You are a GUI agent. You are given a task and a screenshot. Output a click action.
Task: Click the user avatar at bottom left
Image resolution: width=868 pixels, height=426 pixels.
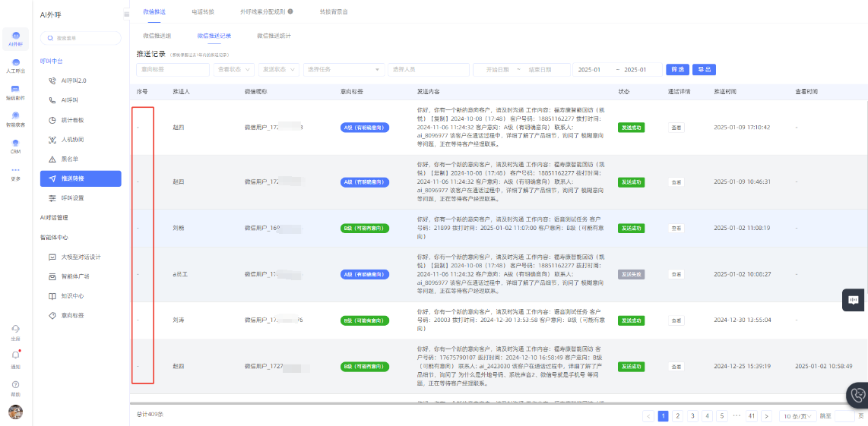tap(15, 412)
